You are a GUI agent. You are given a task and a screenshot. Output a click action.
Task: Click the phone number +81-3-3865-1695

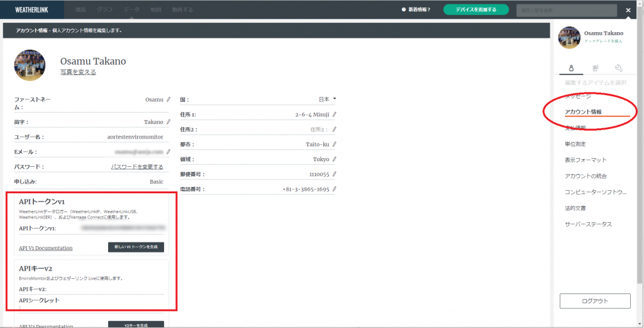coord(306,189)
